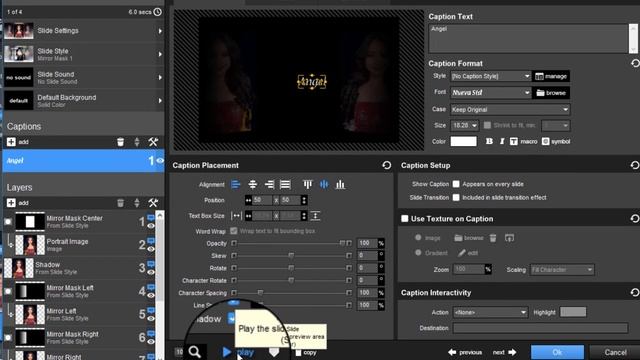Browse for font button

(551, 93)
